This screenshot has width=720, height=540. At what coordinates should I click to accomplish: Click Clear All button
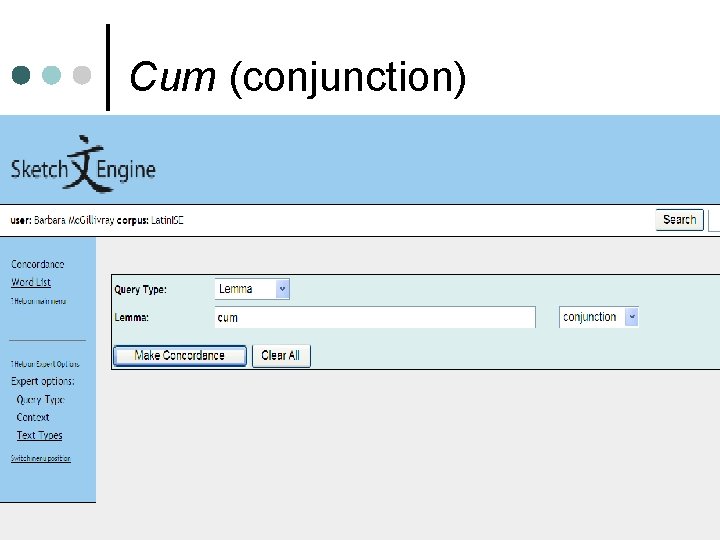tap(281, 356)
